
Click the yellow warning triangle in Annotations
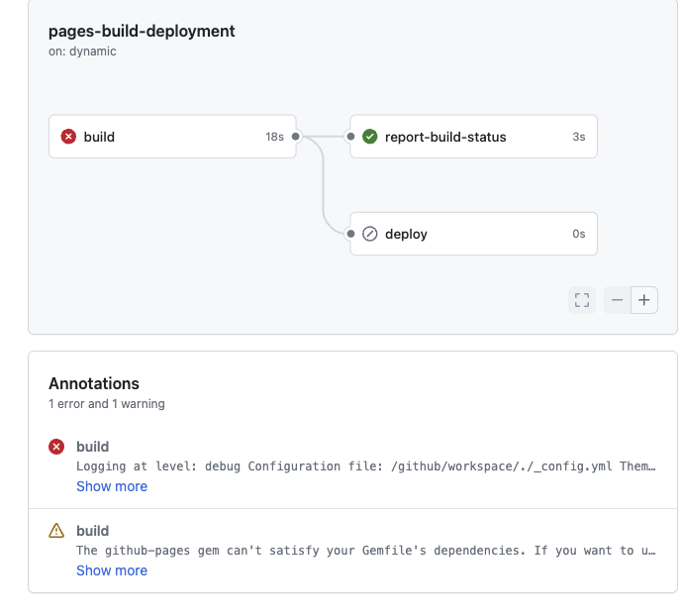click(x=56, y=531)
